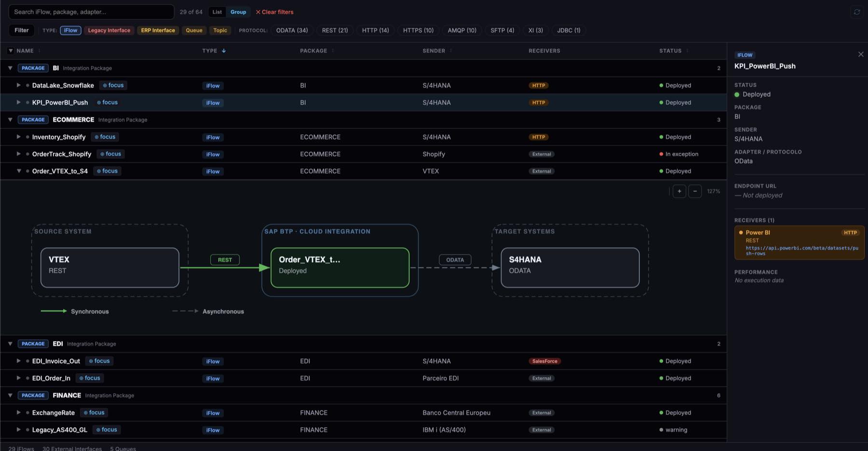Zoom in the flow diagram with plus

coord(679,191)
